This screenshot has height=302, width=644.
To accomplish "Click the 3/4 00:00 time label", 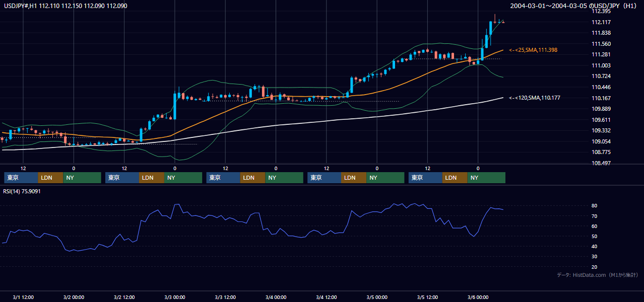I will tap(276, 297).
